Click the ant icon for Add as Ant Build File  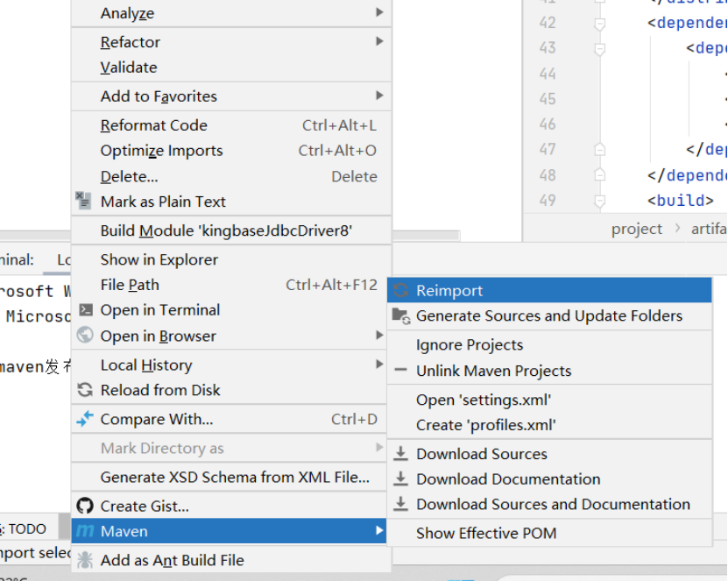pyautogui.click(x=85, y=560)
